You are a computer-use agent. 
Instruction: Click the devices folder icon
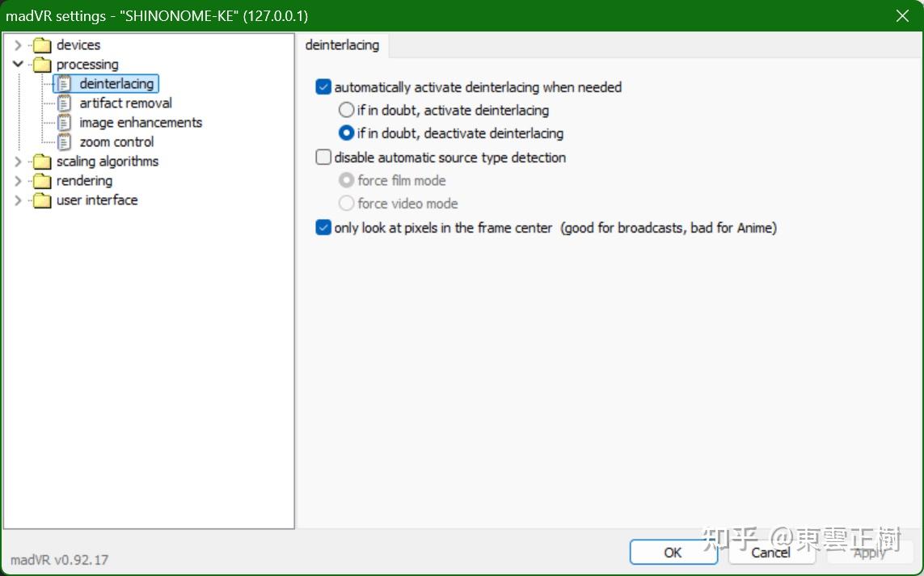pyautogui.click(x=42, y=45)
